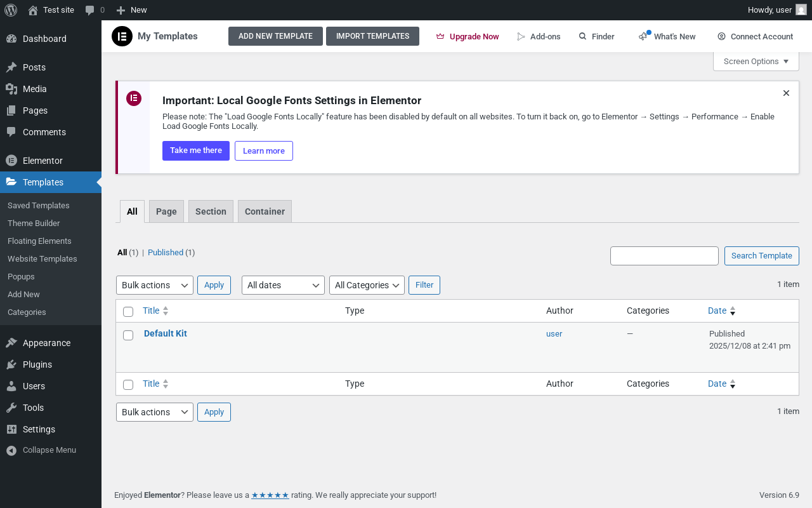812x508 pixels.
Task: Click the WordPress logo icon
Action: (x=11, y=10)
